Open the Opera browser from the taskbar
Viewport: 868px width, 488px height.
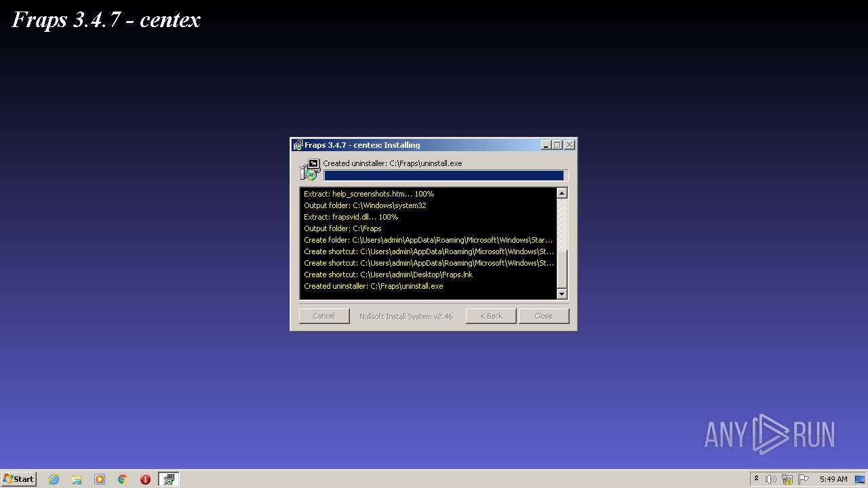click(x=145, y=479)
